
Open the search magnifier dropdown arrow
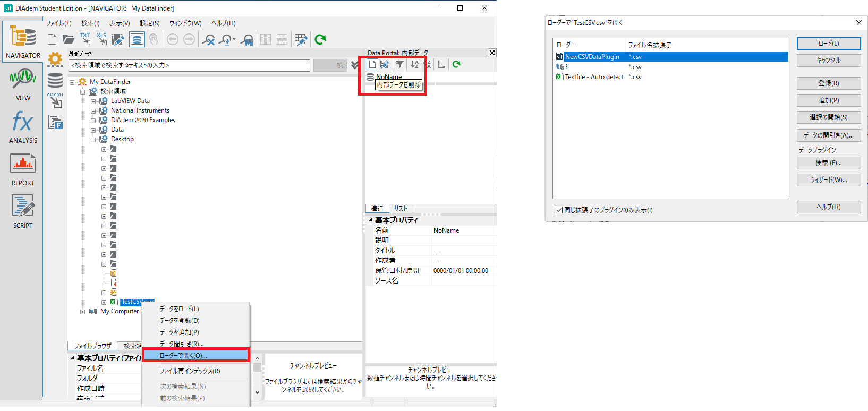click(234, 39)
